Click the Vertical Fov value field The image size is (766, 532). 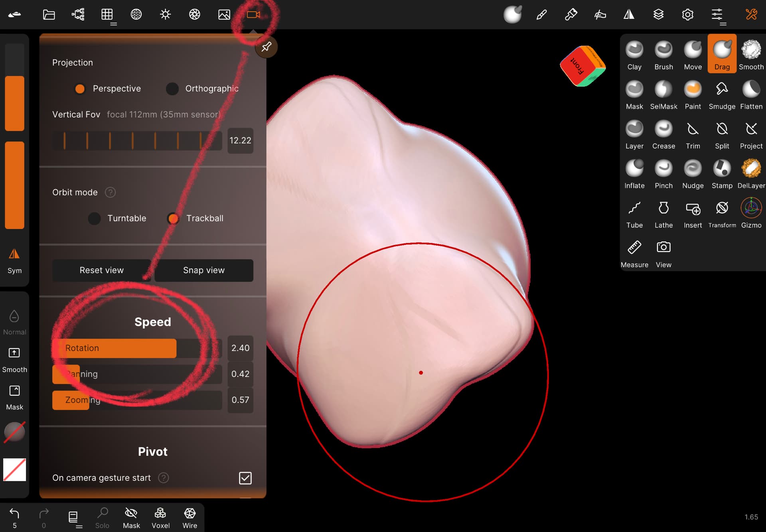coord(240,140)
